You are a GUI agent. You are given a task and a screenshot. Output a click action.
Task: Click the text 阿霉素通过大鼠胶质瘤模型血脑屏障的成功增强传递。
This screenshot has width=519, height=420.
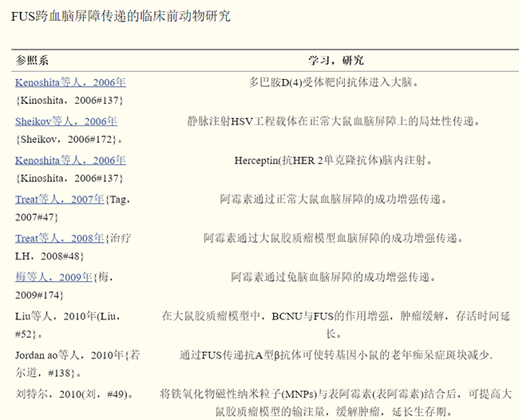334,238
